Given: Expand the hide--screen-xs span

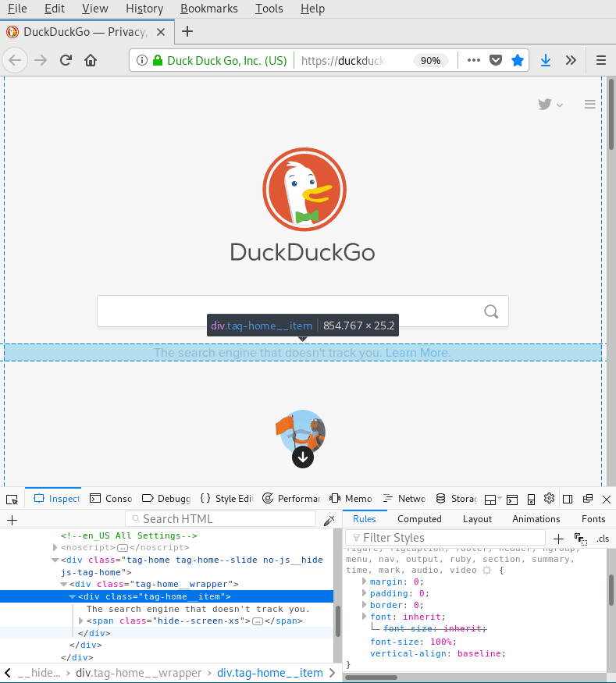Looking at the screenshot, I should [81, 621].
